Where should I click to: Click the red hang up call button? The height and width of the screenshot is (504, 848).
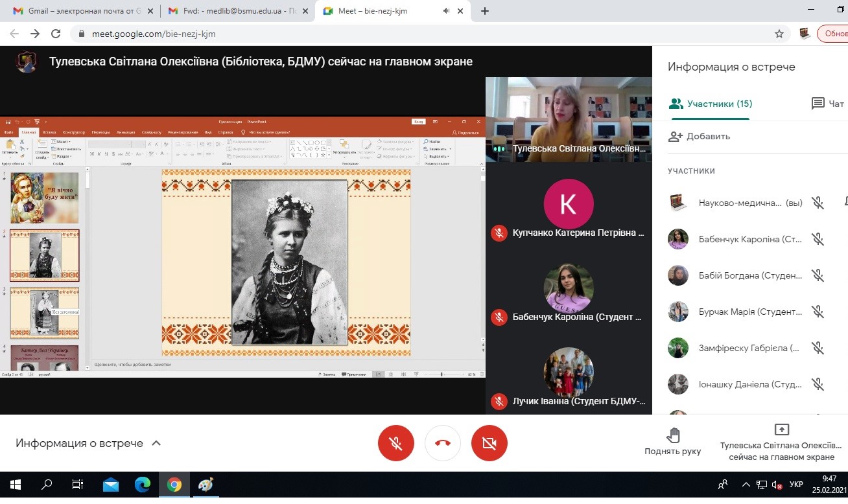pos(443,443)
